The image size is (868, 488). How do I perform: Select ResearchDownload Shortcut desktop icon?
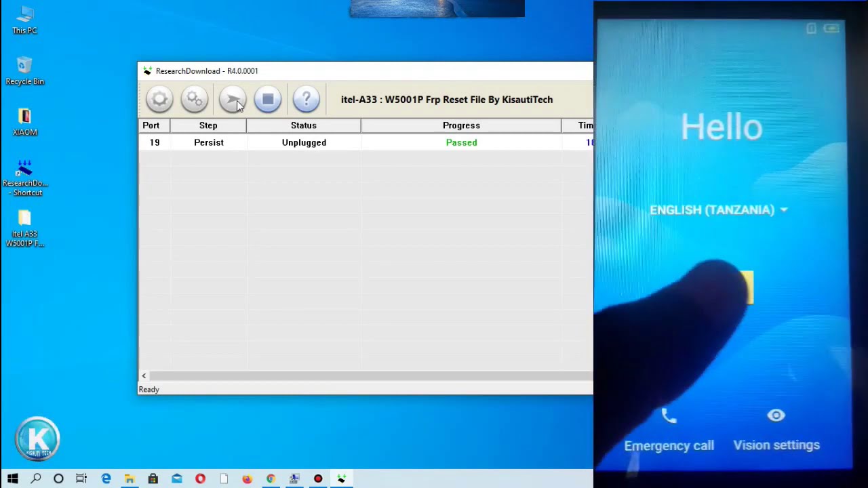24,178
